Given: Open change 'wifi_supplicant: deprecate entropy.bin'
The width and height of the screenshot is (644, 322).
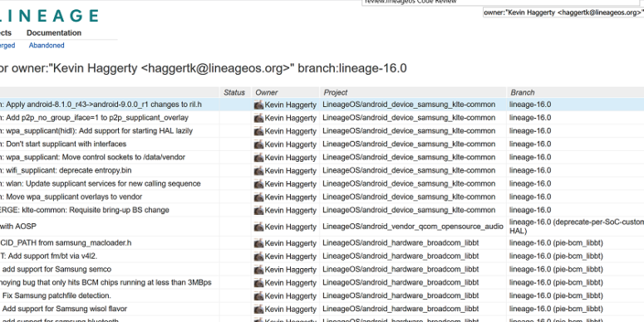Looking at the screenshot, I should (x=69, y=170).
